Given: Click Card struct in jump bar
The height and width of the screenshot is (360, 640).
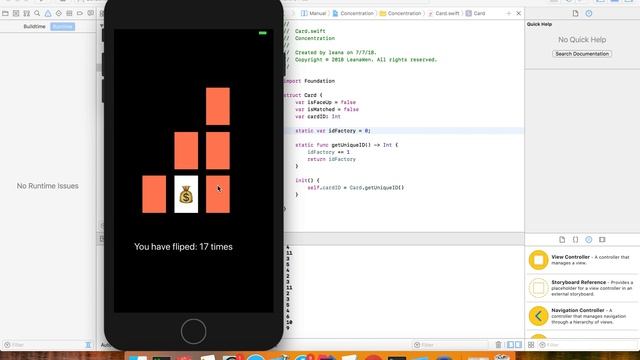Looking at the screenshot, I should pyautogui.click(x=476, y=13).
